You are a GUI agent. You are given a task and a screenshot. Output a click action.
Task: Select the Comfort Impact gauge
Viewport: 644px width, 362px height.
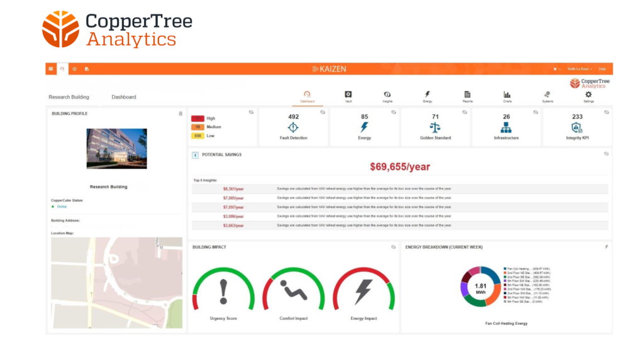tap(294, 289)
